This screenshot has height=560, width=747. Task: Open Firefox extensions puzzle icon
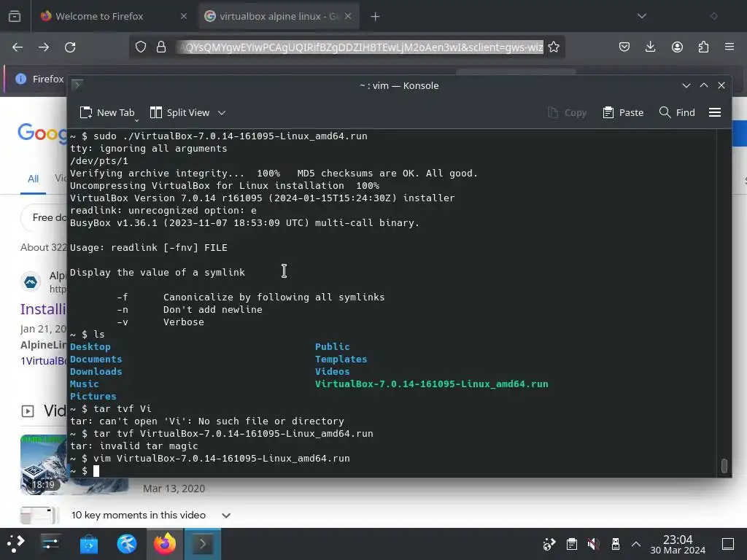click(703, 47)
